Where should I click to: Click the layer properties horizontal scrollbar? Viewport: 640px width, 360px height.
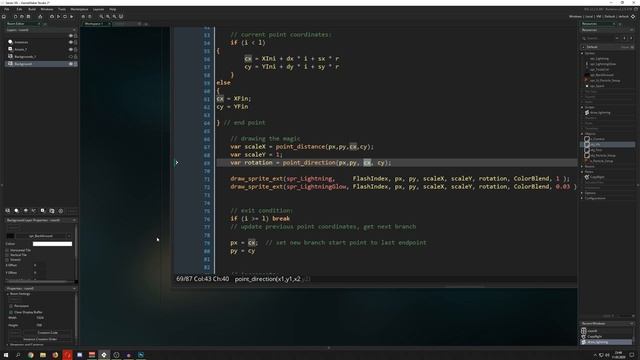pos(40,282)
